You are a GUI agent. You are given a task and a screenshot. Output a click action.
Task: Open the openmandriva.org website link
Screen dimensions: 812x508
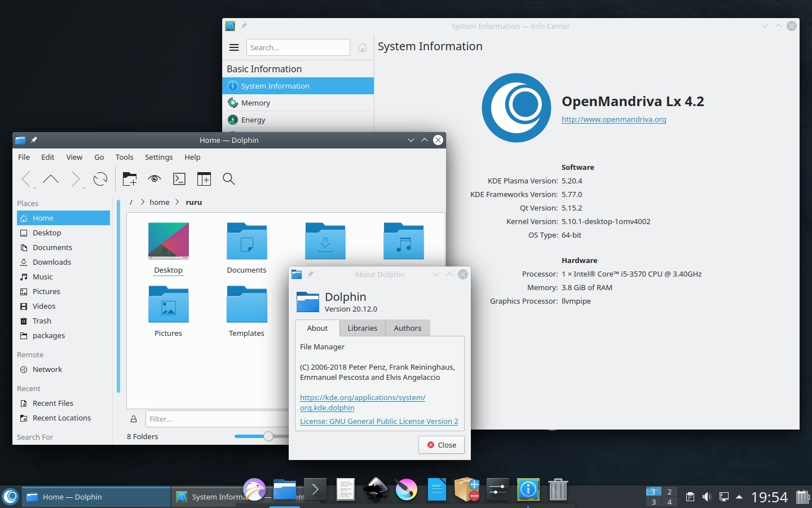[614, 119]
